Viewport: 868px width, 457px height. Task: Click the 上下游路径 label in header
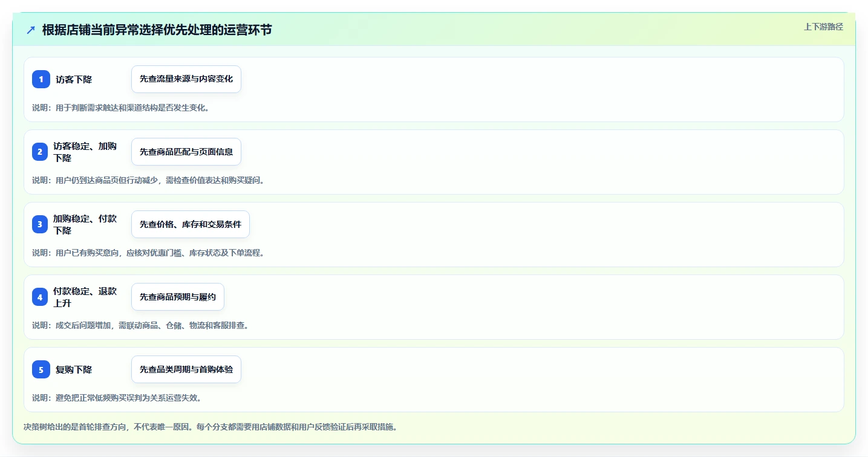tap(823, 27)
